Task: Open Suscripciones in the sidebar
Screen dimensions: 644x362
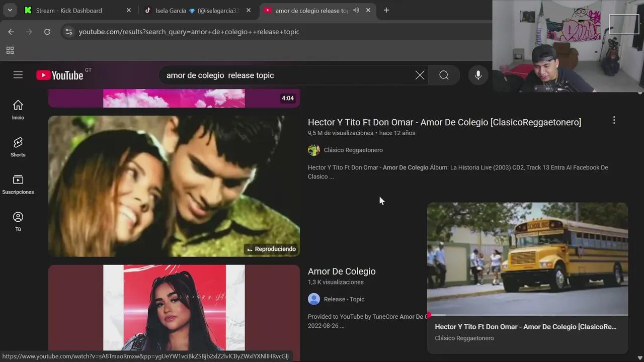Action: coord(18,184)
